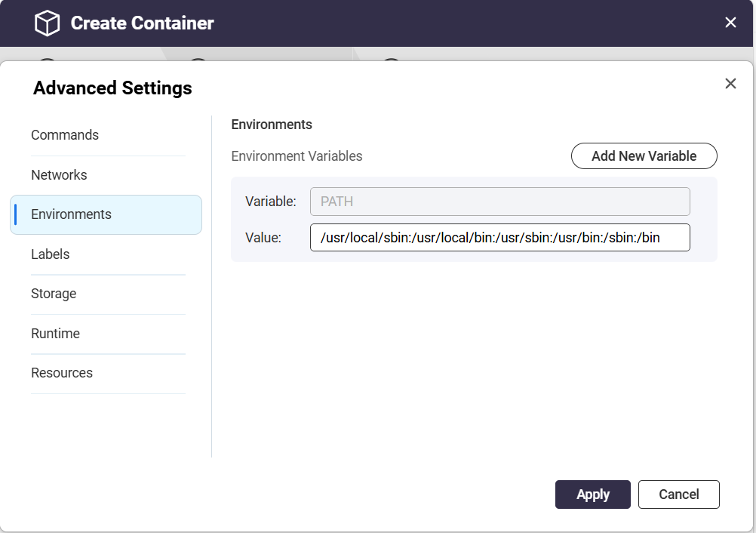
Task: Click the Environment Variables label
Action: pos(297,156)
